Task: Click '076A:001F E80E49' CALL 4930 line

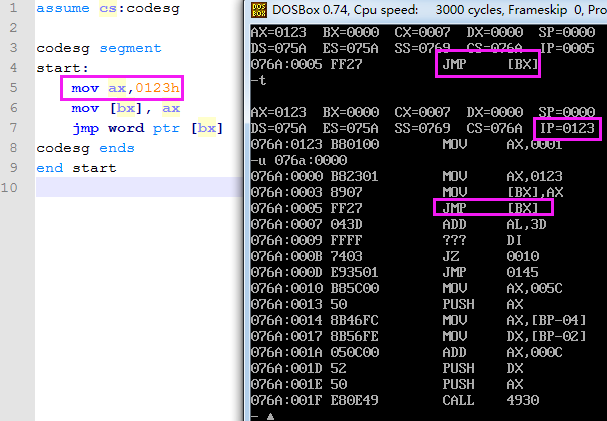Action: click(395, 400)
